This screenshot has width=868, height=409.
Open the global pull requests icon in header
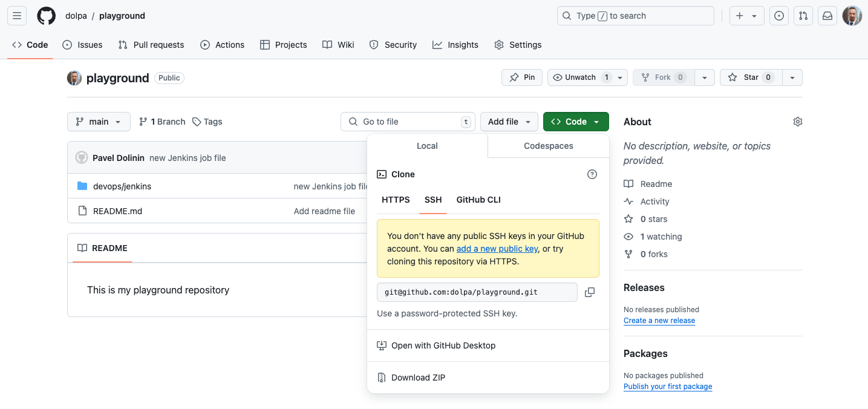803,16
